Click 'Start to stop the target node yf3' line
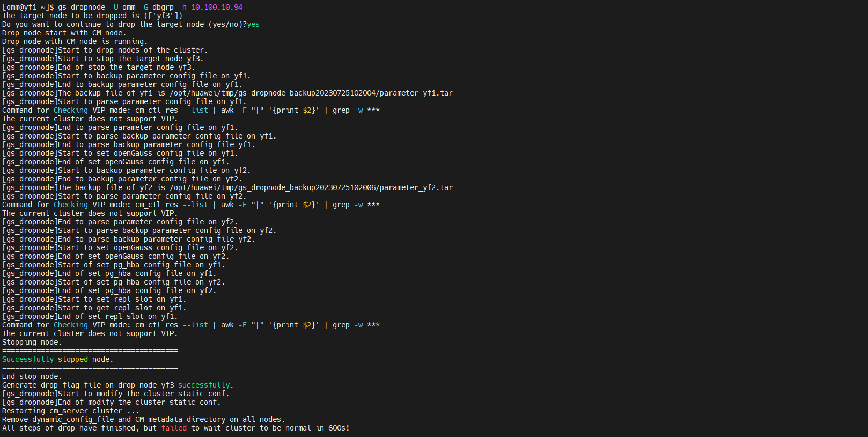This screenshot has width=868, height=437. pyautogui.click(x=103, y=59)
